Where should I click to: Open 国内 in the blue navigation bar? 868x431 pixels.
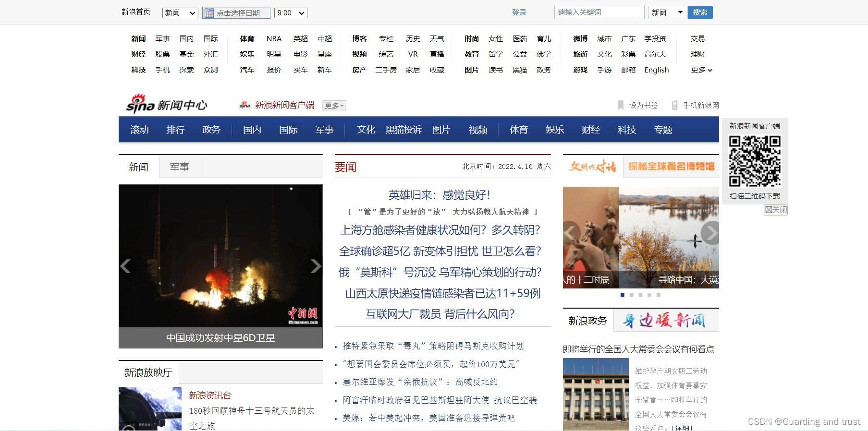point(252,130)
